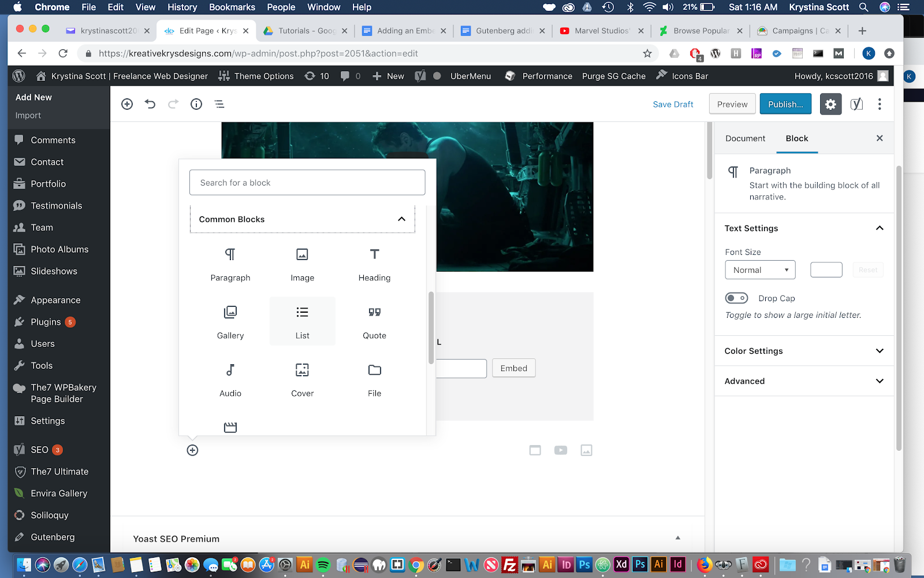Image resolution: width=924 pixels, height=578 pixels.
Task: Open the History menu in the menu bar
Action: point(182,7)
